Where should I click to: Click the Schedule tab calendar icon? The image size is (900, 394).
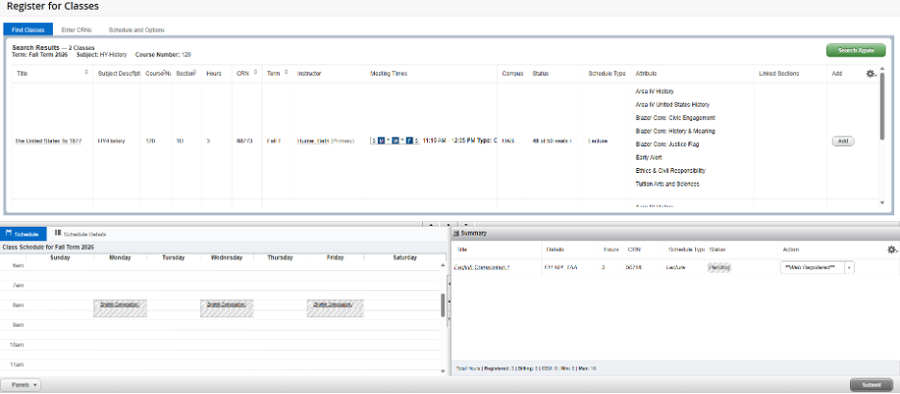tap(9, 234)
